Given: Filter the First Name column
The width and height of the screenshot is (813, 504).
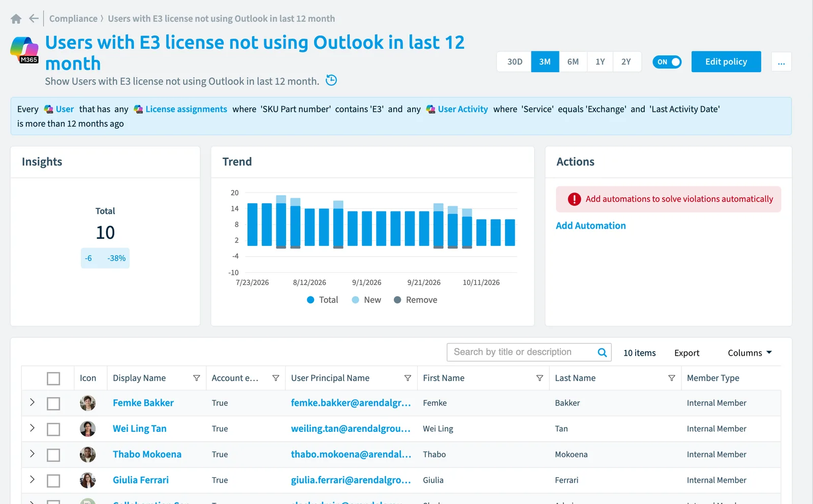Looking at the screenshot, I should click(x=540, y=378).
